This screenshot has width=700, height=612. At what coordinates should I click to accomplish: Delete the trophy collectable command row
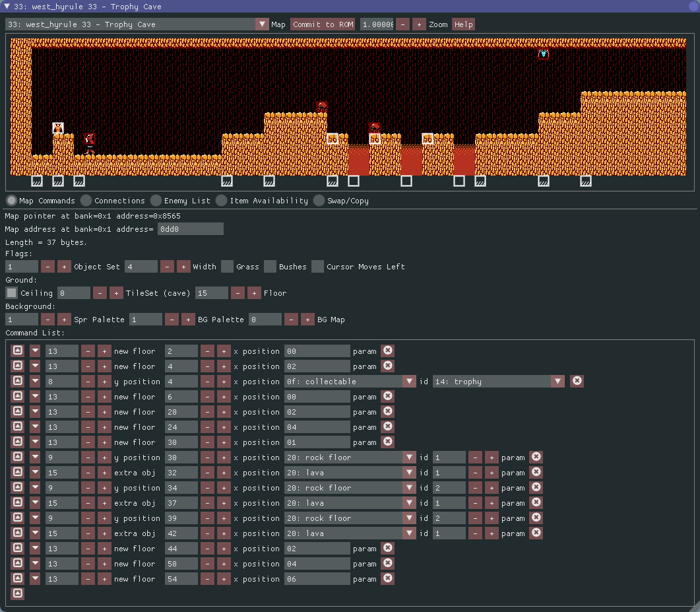coord(577,381)
